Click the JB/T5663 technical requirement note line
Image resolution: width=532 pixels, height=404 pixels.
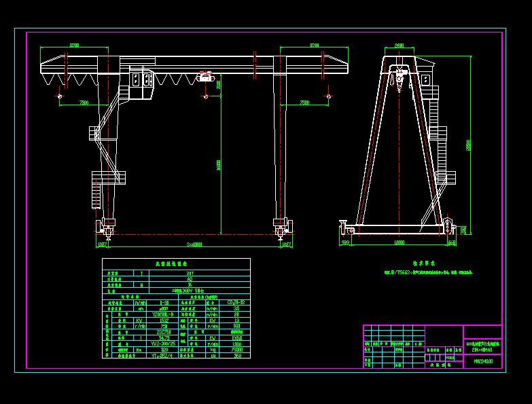(x=428, y=272)
